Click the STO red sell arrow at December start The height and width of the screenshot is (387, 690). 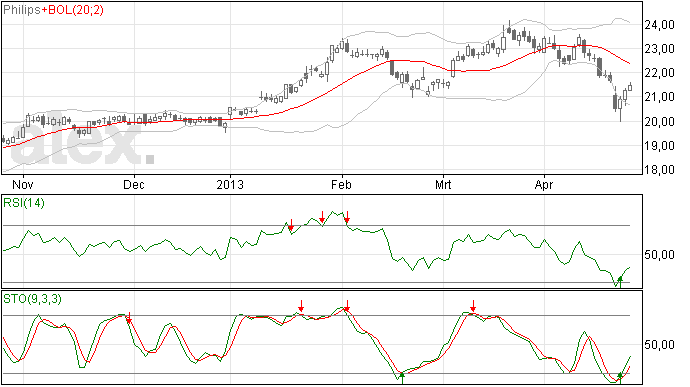129,317
